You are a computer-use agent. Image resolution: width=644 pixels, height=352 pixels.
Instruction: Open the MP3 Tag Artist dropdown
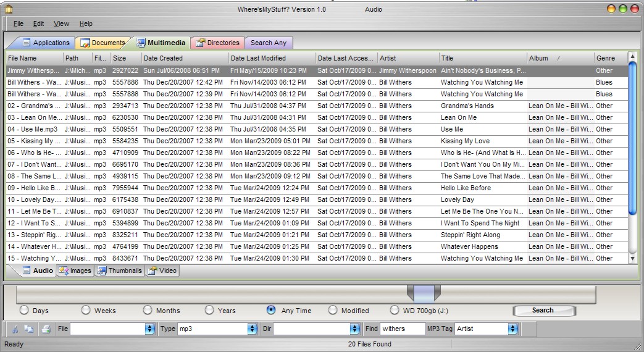512,329
